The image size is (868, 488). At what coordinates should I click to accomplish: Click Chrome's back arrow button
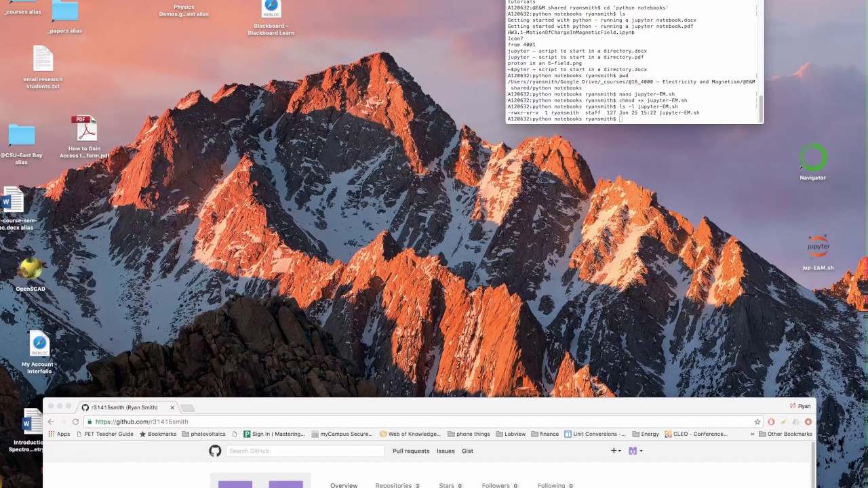[51, 422]
